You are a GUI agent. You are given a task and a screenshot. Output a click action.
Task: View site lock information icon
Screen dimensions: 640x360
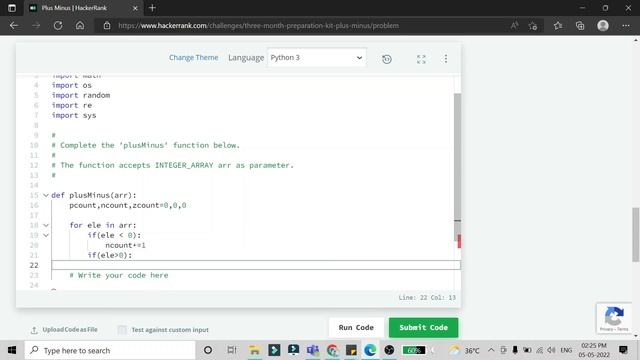click(x=107, y=25)
